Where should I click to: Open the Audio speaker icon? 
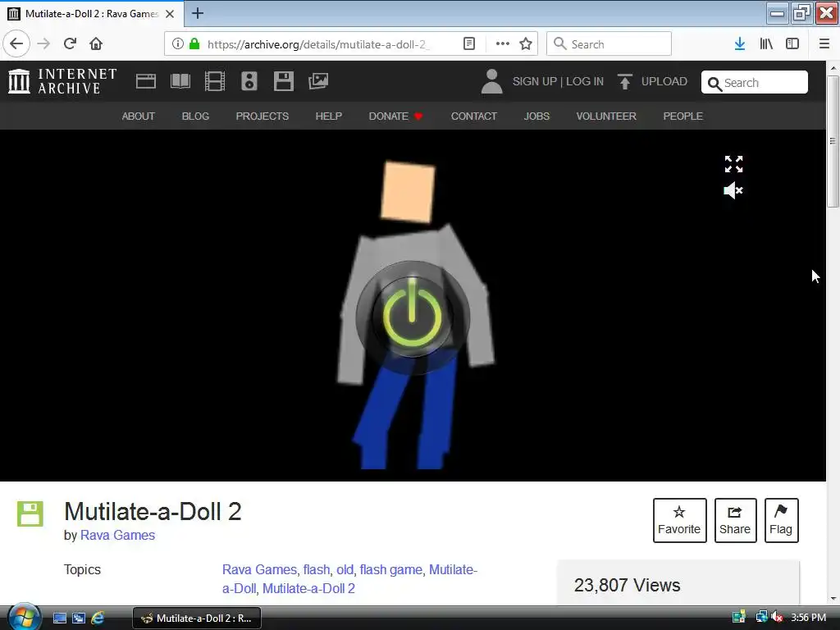(249, 81)
